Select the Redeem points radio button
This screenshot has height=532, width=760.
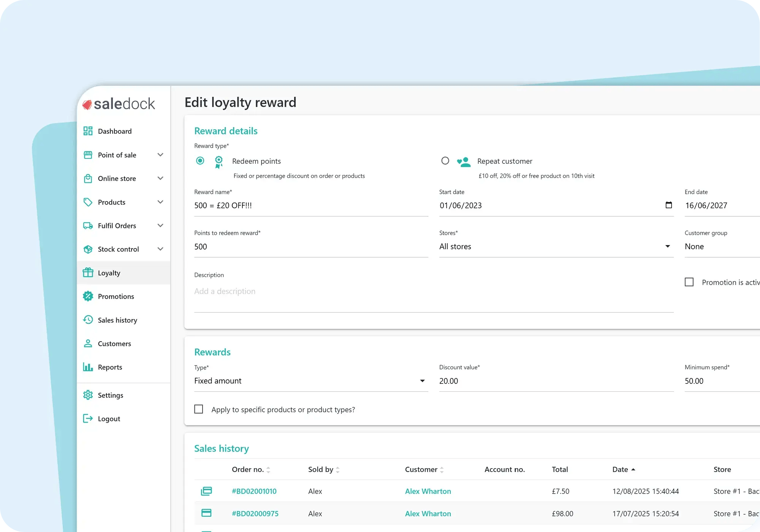[x=200, y=161]
